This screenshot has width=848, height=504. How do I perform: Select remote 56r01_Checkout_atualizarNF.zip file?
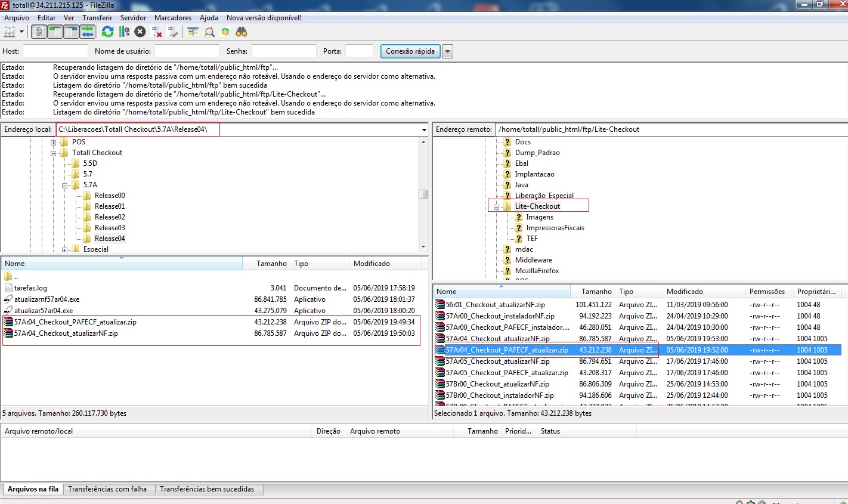click(x=495, y=305)
